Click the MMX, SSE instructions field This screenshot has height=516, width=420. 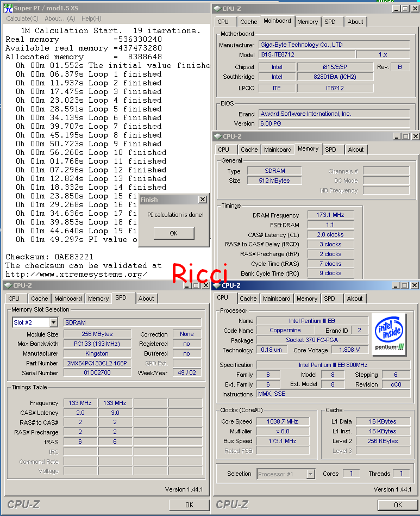click(x=333, y=394)
